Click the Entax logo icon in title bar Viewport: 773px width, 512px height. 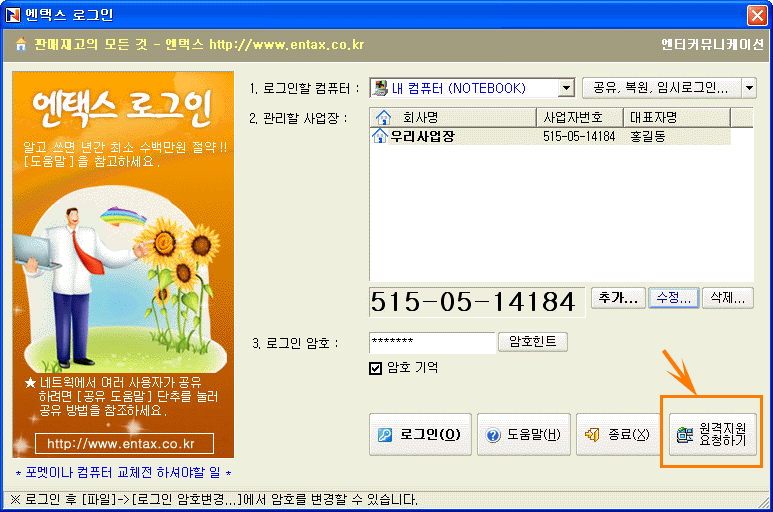click(x=12, y=15)
